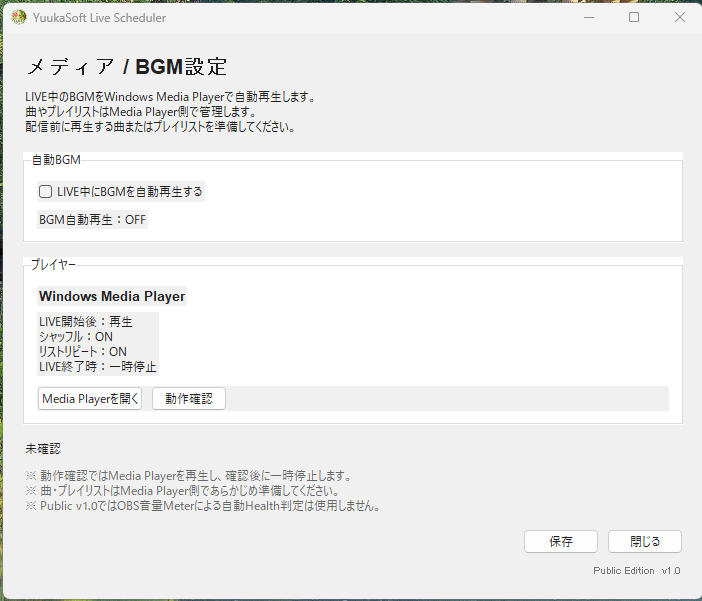Click the リストリピート：ON line
702x601 pixels.
coord(83,352)
